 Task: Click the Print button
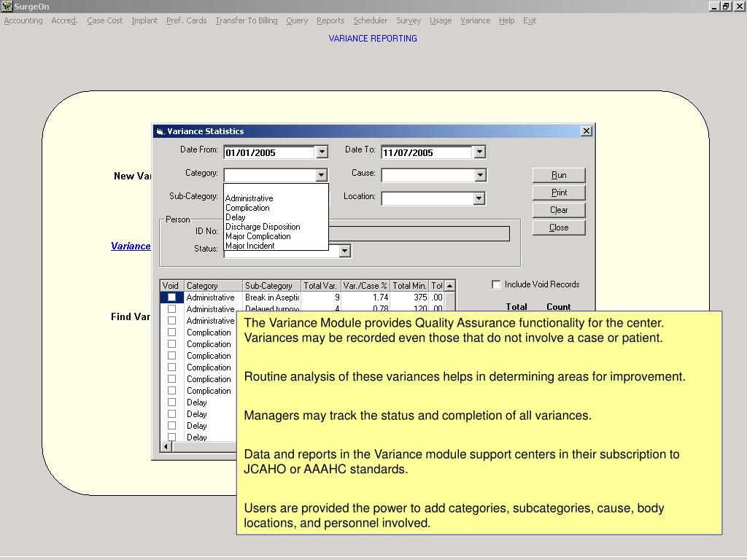click(559, 192)
